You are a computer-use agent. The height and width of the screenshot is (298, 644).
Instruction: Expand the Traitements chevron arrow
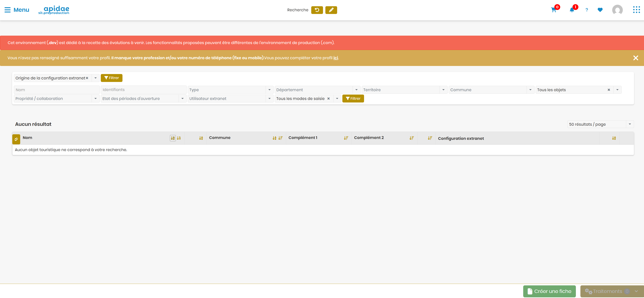[636, 291]
